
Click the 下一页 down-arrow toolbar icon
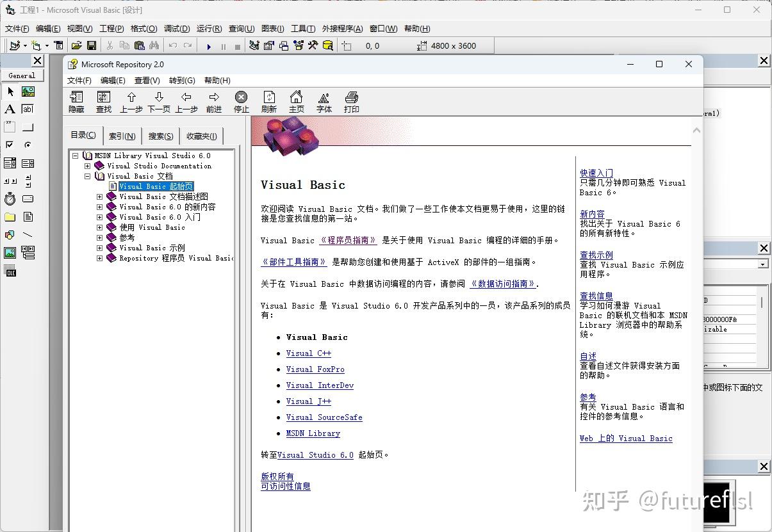(159, 97)
